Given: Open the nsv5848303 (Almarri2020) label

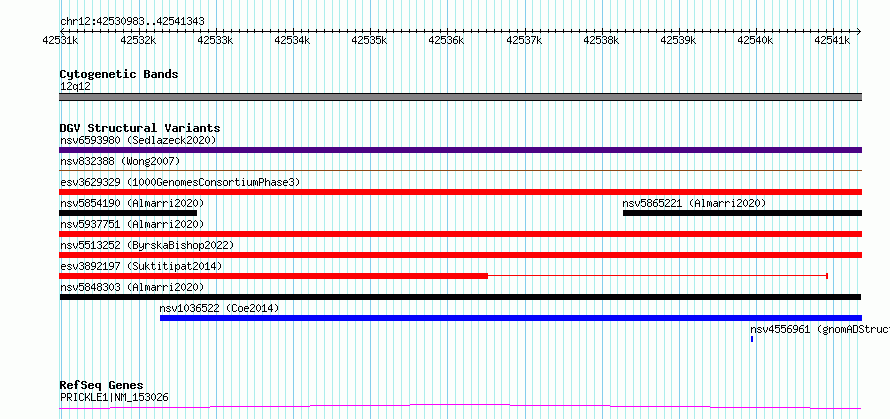Looking at the screenshot, I should point(132,287).
